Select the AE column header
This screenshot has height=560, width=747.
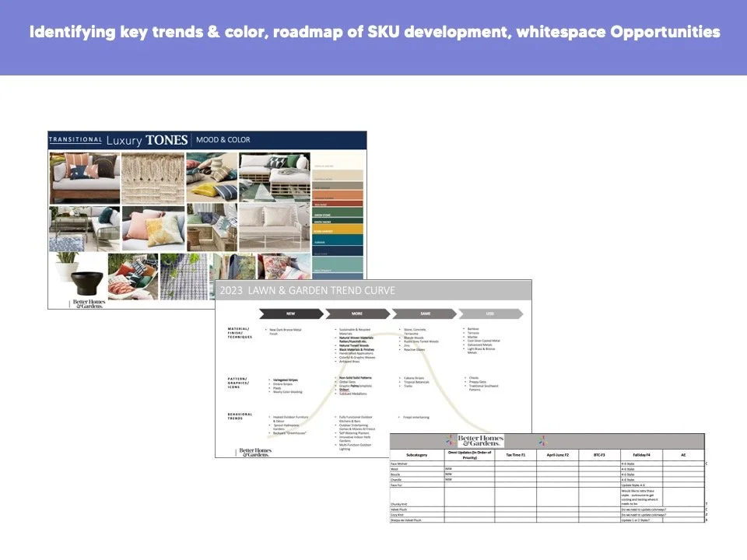683,455
